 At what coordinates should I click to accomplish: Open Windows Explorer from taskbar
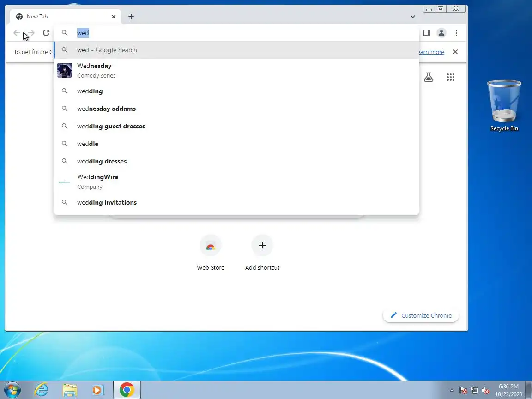click(x=70, y=390)
